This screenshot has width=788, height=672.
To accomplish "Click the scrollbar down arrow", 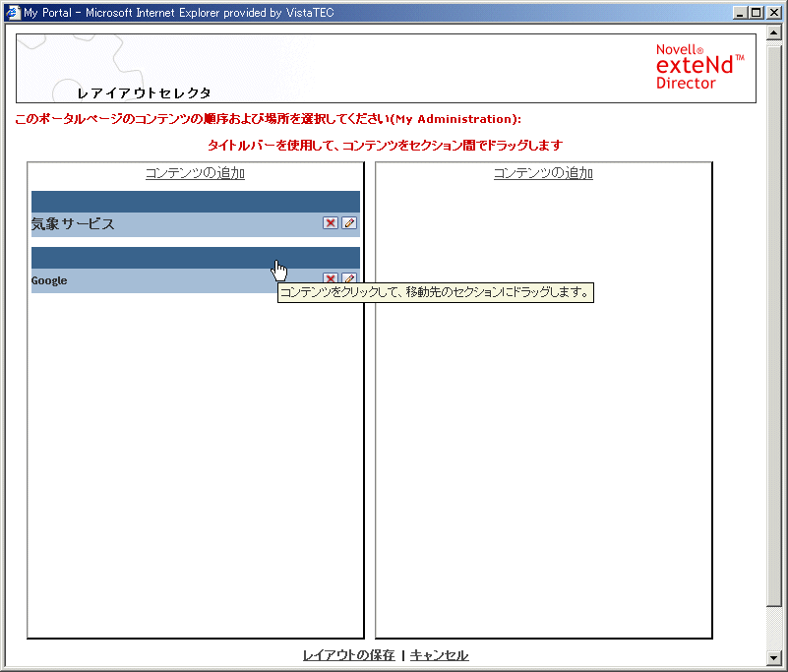I will [774, 657].
